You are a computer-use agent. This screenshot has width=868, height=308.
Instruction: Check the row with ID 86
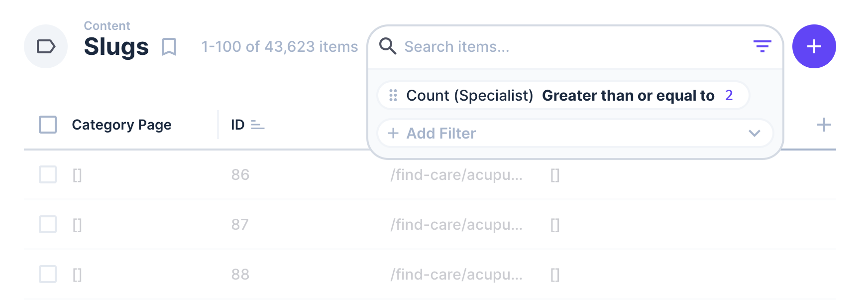48,174
